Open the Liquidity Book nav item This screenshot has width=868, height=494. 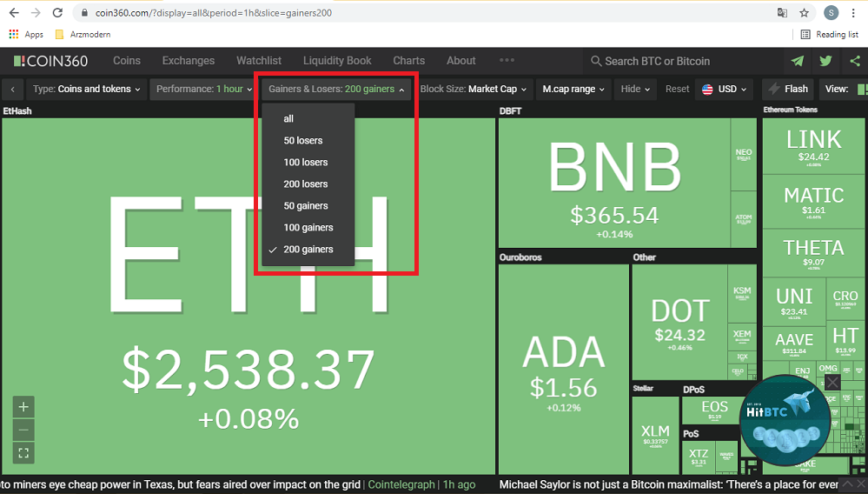337,61
